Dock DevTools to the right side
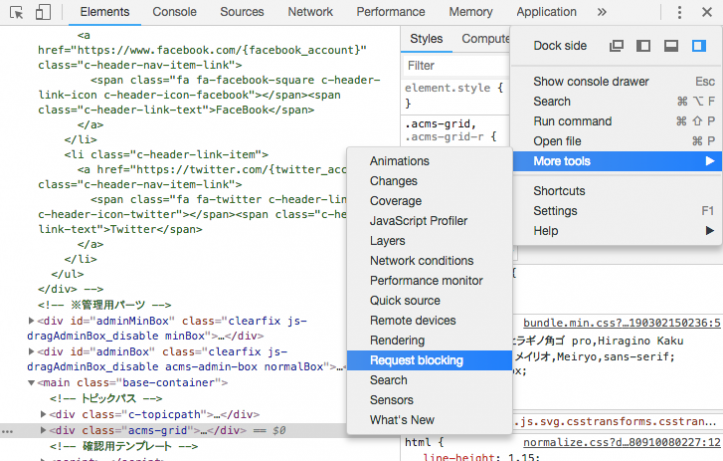Image resolution: width=723 pixels, height=461 pixels. point(699,46)
